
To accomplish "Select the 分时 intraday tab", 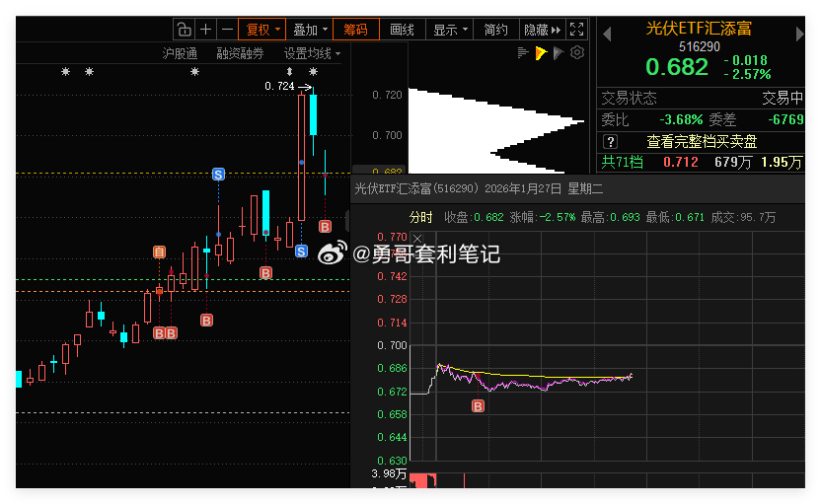I will tap(421, 217).
